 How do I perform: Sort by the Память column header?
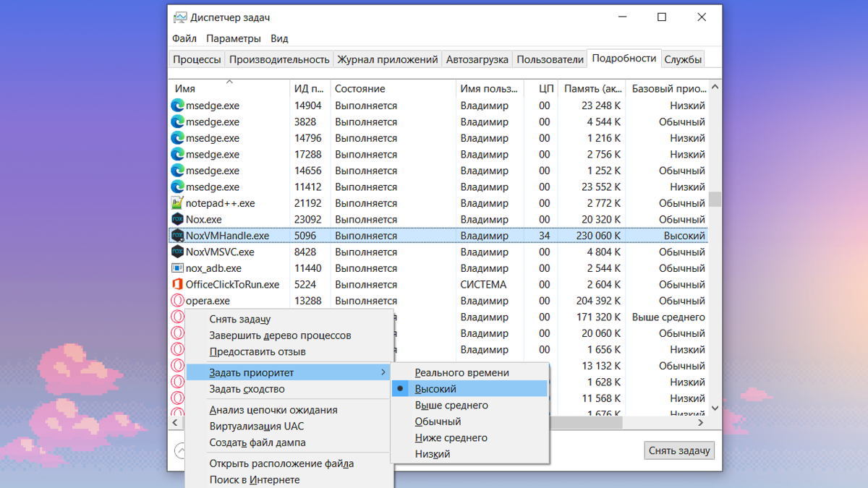[x=592, y=89]
